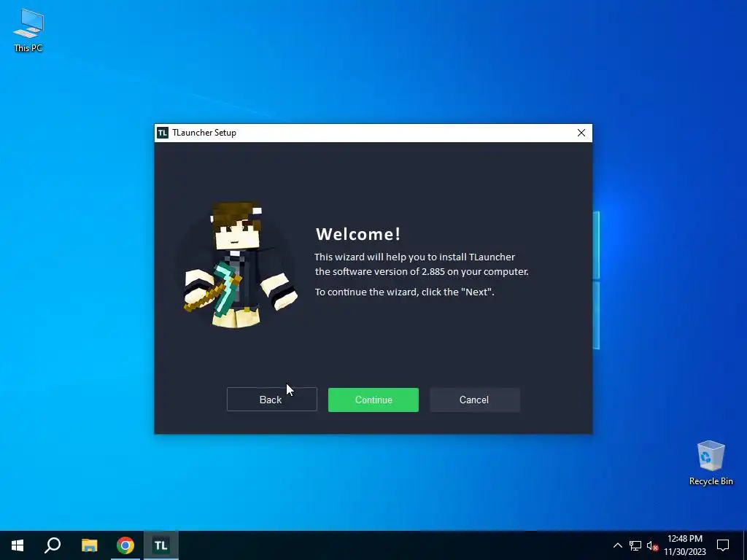Click the line 'To continue the wizard'

pos(404,292)
